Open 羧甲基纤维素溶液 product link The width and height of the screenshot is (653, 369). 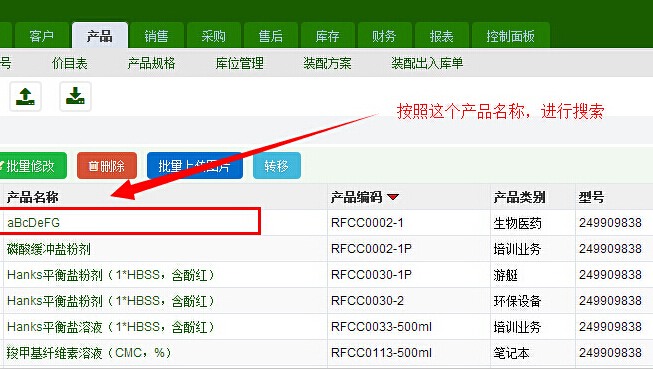(x=89, y=353)
